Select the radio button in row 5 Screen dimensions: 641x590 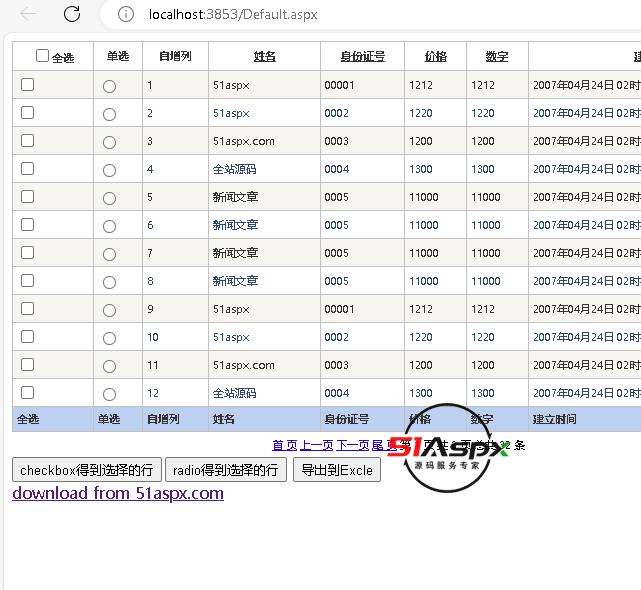109,198
